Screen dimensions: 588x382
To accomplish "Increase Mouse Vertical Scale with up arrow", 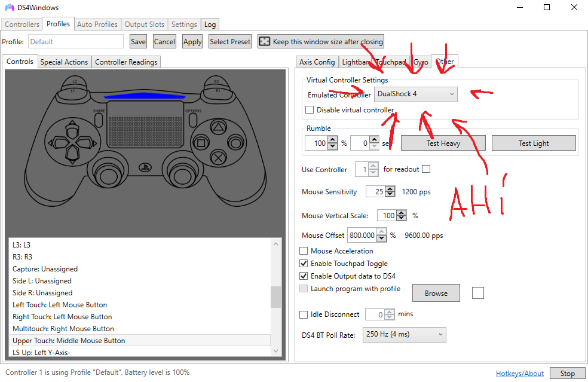I will point(402,212).
